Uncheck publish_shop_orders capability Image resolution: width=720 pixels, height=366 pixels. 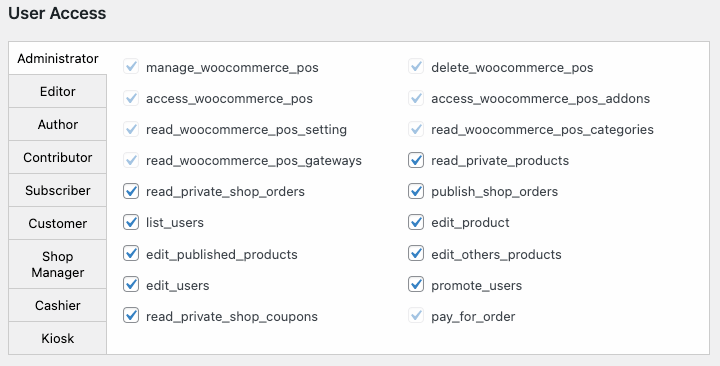point(416,191)
